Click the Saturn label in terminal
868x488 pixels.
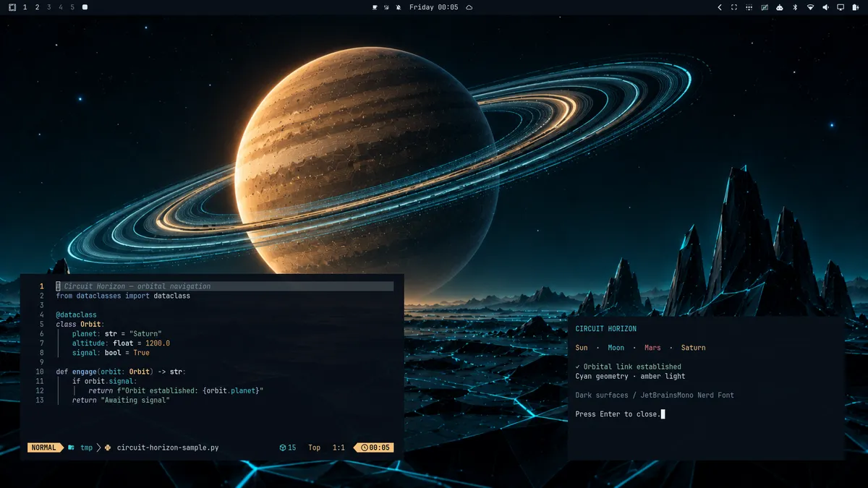point(693,348)
